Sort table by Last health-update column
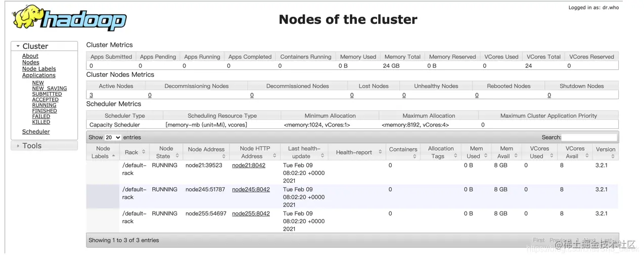The width and height of the screenshot is (644, 258). click(x=304, y=152)
